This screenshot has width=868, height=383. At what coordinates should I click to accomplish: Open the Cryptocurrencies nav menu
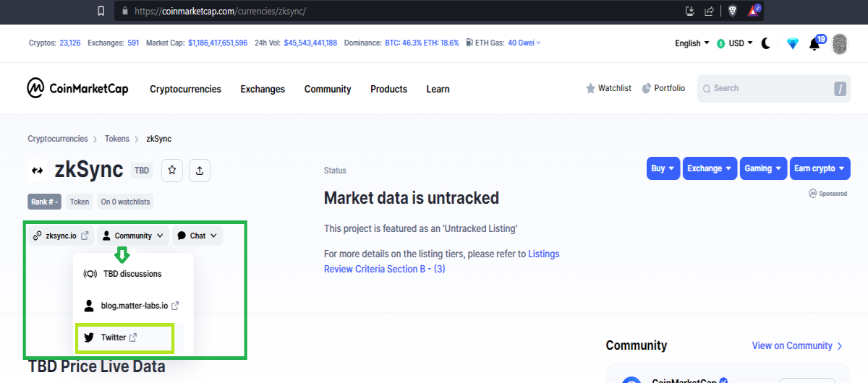point(185,90)
